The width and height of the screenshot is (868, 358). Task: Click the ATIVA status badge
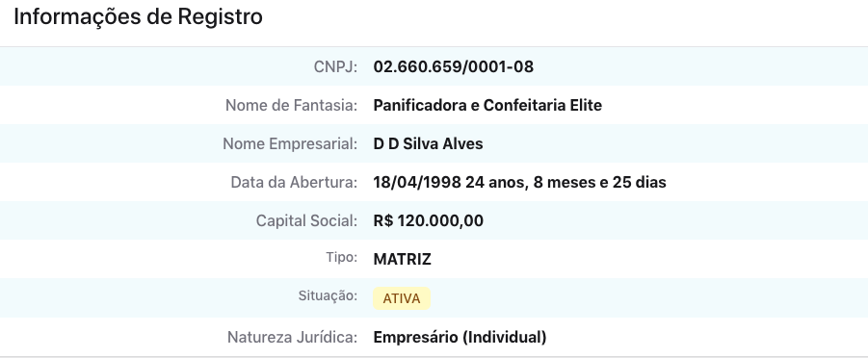(x=402, y=298)
